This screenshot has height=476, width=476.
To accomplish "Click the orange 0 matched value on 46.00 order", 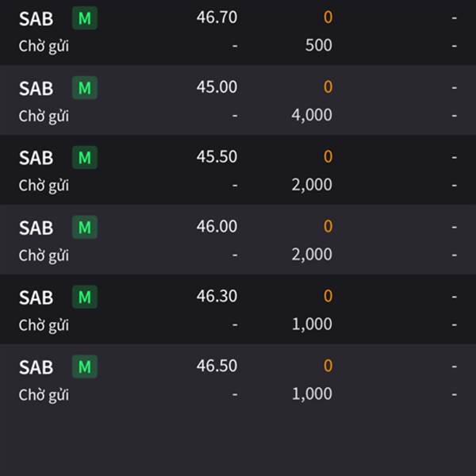I will (328, 226).
